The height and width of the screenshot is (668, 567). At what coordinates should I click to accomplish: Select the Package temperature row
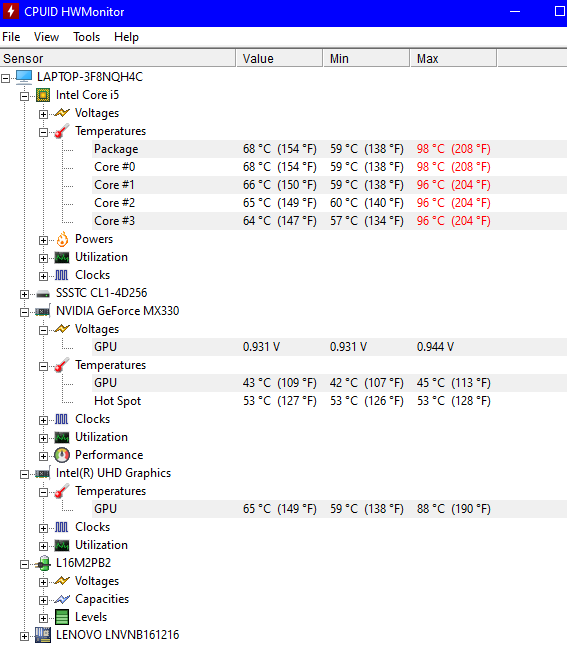[329, 149]
